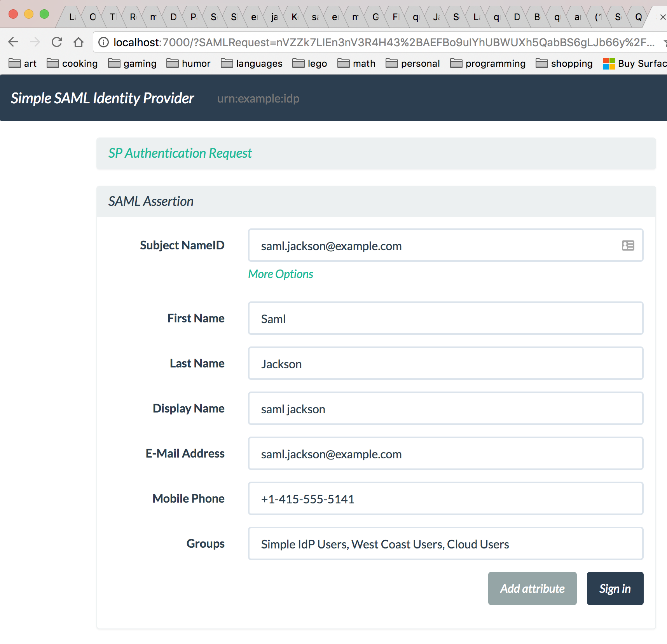Open the personal bookmarks folder
667x644 pixels.
(413, 63)
